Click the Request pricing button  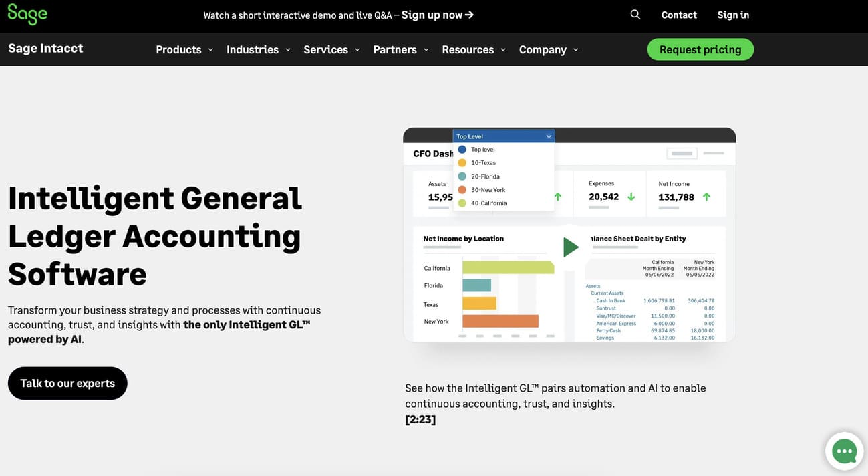700,49
